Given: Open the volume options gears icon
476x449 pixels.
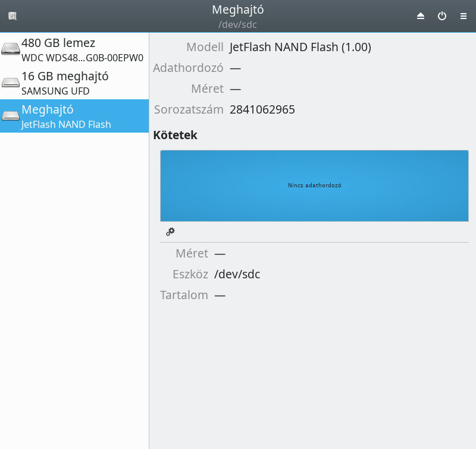Looking at the screenshot, I should [x=170, y=232].
